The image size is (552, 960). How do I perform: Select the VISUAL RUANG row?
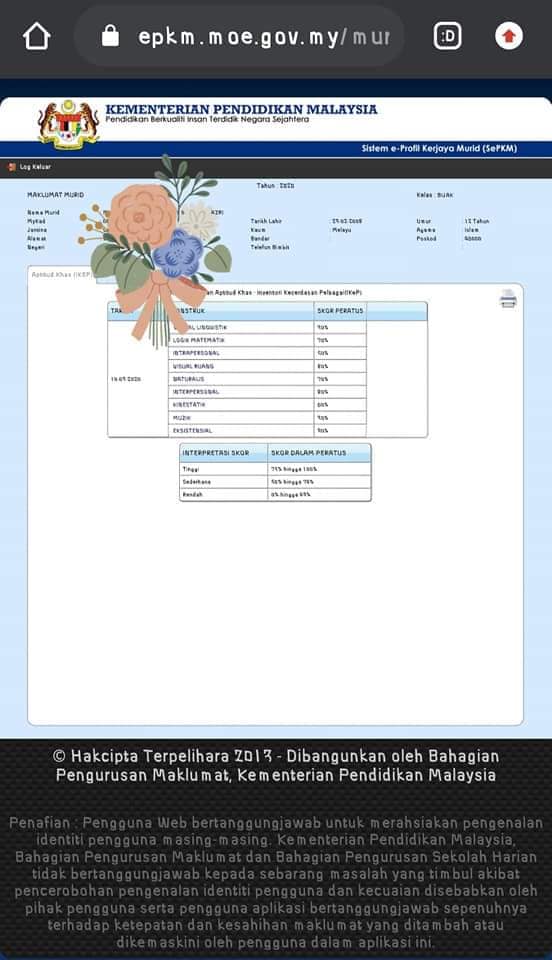point(267,366)
